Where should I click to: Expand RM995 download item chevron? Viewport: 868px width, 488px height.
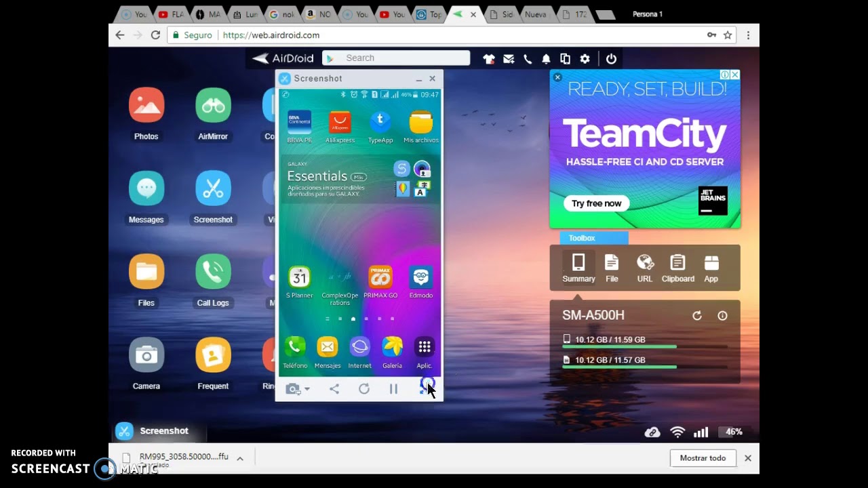(240, 458)
